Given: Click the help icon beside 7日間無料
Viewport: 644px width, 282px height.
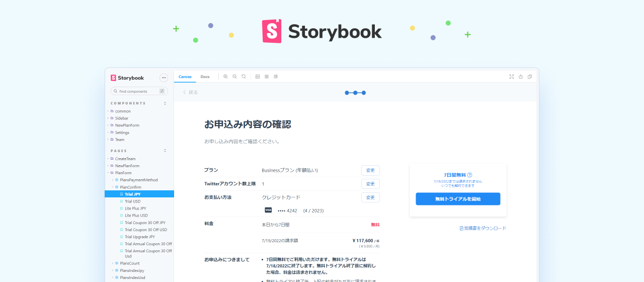Looking at the screenshot, I should 469,175.
